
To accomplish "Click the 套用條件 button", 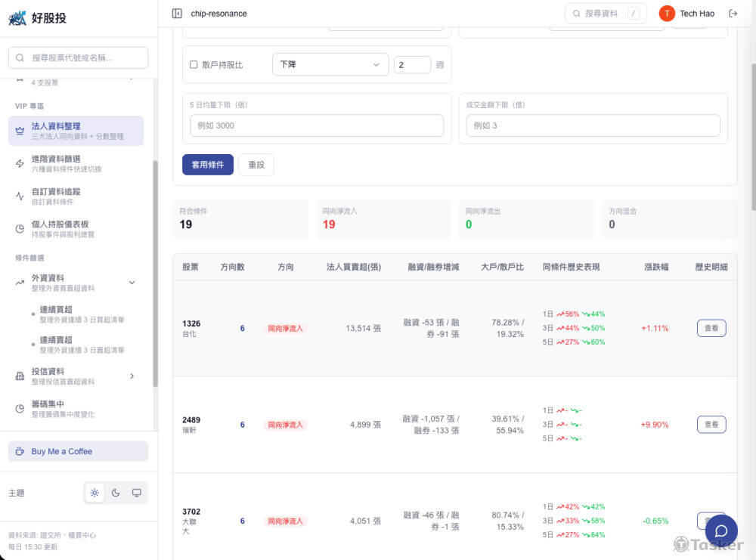I will click(x=208, y=165).
